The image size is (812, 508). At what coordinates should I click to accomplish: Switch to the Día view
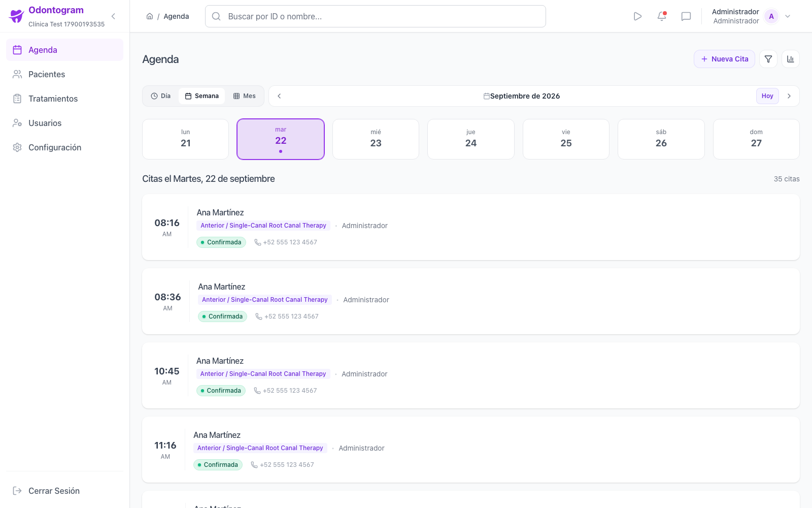point(161,96)
